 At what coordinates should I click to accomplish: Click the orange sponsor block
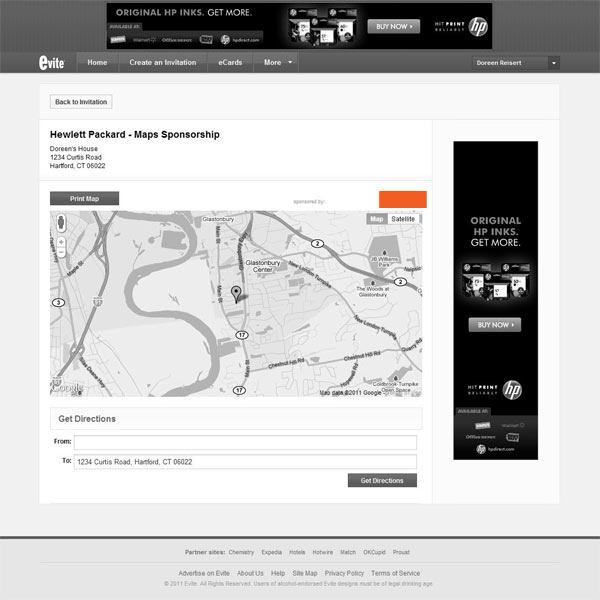pyautogui.click(x=403, y=199)
